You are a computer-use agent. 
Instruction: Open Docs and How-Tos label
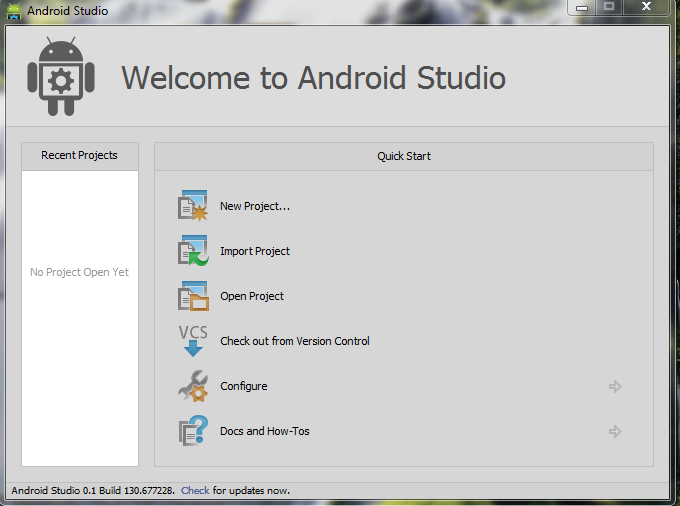point(265,431)
